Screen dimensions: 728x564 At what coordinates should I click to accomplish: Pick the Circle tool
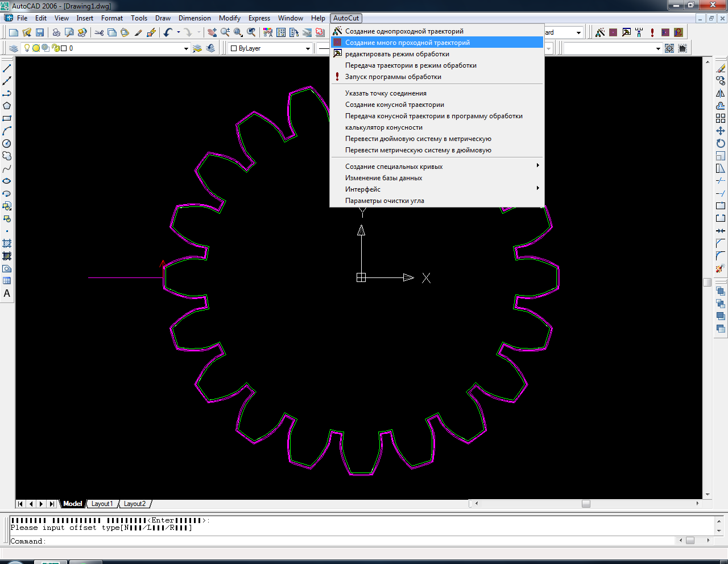point(7,143)
